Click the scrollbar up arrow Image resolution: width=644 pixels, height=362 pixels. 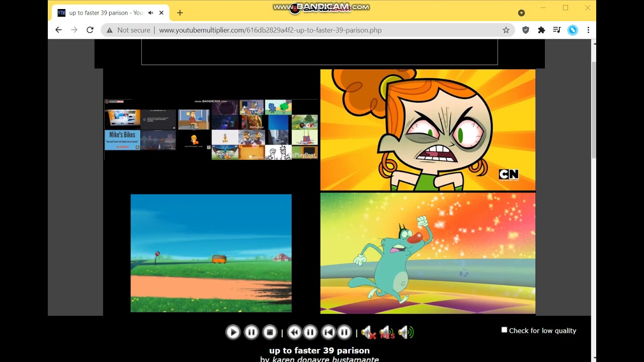[594, 44]
